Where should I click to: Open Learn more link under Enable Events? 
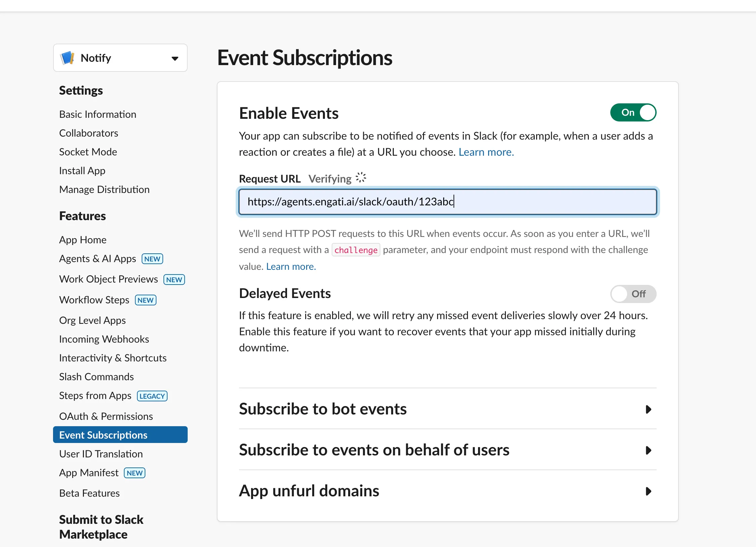pyautogui.click(x=486, y=152)
